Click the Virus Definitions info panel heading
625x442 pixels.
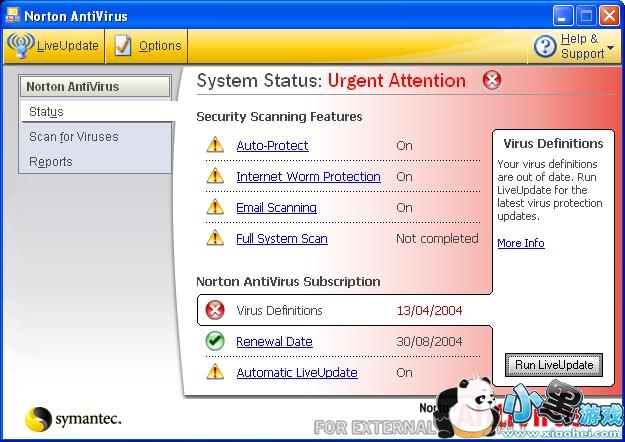coord(553,143)
